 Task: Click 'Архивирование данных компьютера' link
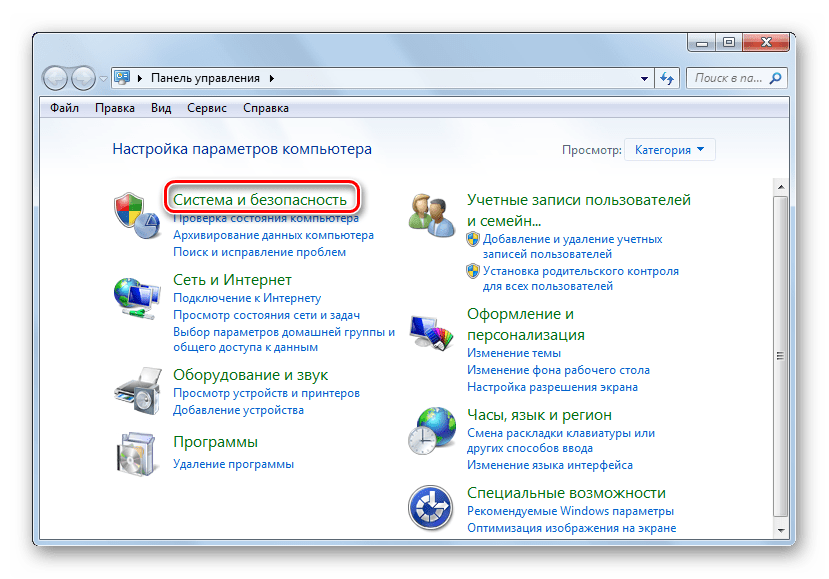273,235
